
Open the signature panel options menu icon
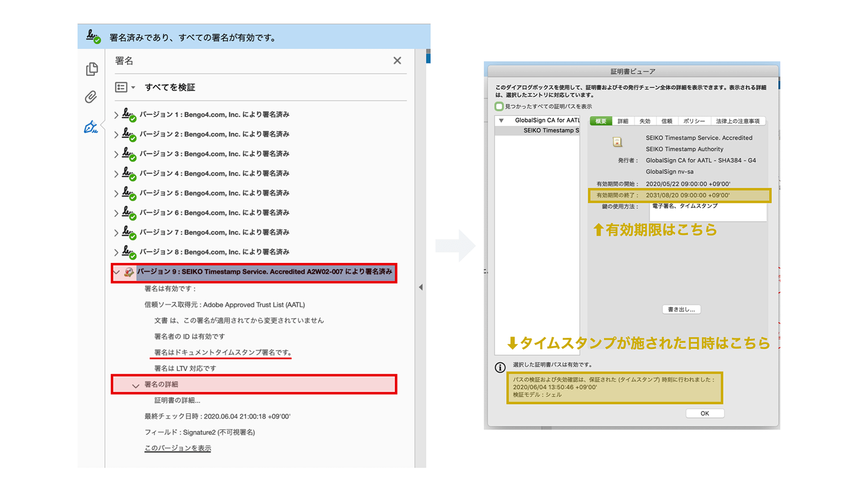125,87
